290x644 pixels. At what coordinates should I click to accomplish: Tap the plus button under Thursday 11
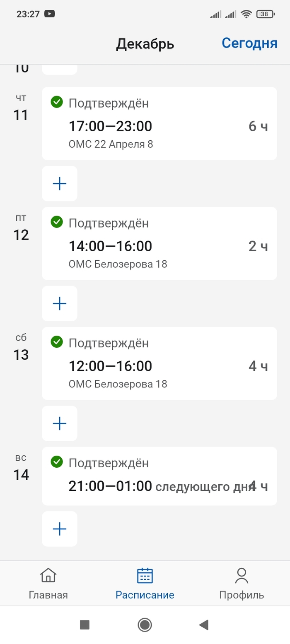(x=60, y=184)
